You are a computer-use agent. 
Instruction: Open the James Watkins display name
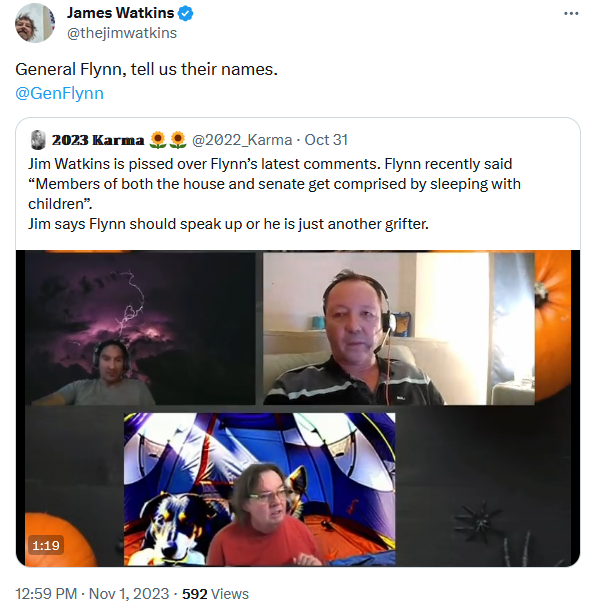[120, 13]
